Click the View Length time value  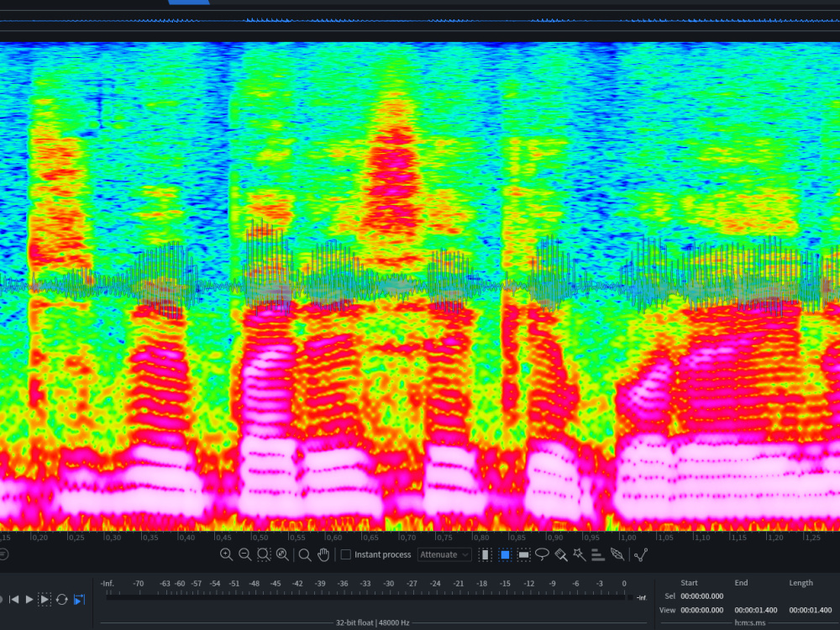[810, 610]
